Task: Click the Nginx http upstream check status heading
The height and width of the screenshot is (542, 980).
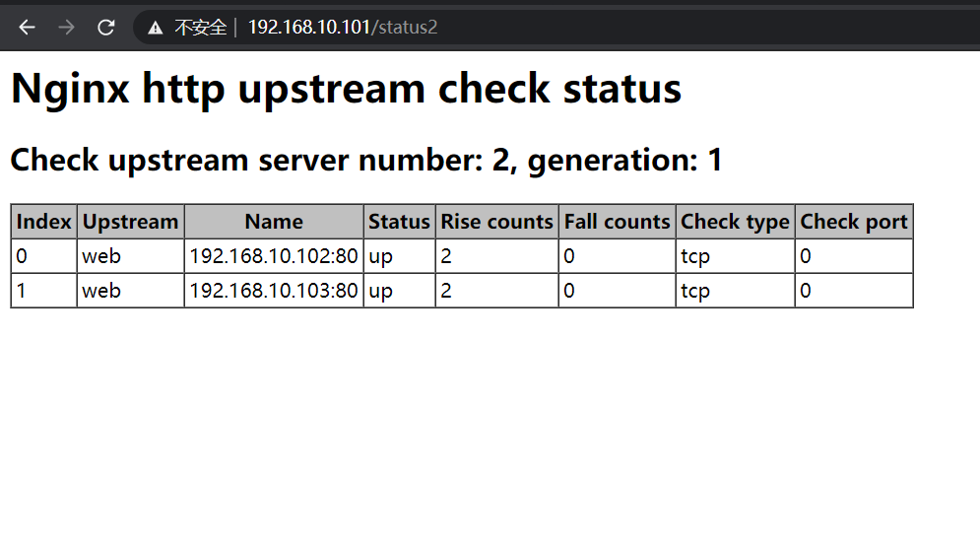Action: [346, 88]
